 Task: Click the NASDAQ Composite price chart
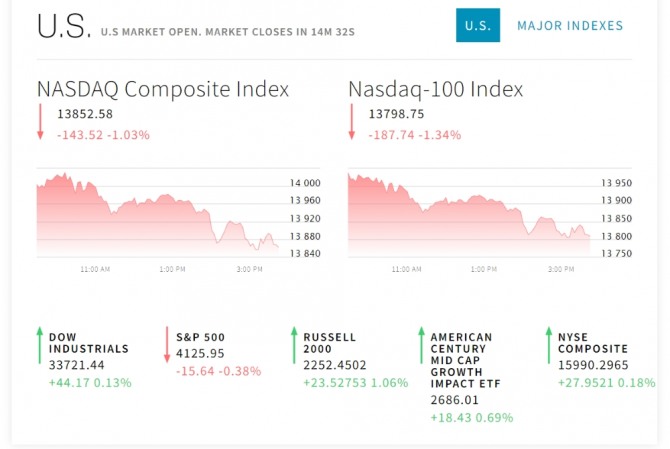pos(160,213)
